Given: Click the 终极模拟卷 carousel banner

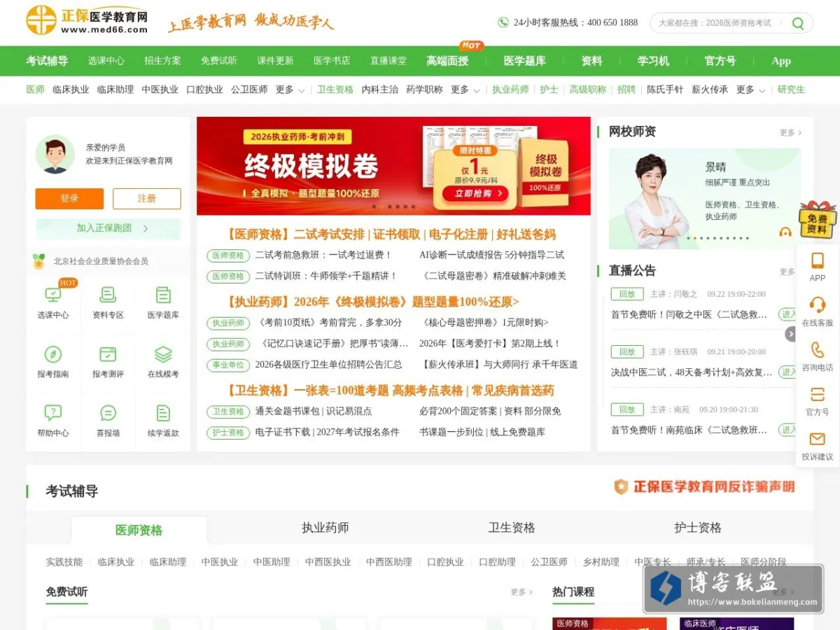Looking at the screenshot, I should [393, 166].
